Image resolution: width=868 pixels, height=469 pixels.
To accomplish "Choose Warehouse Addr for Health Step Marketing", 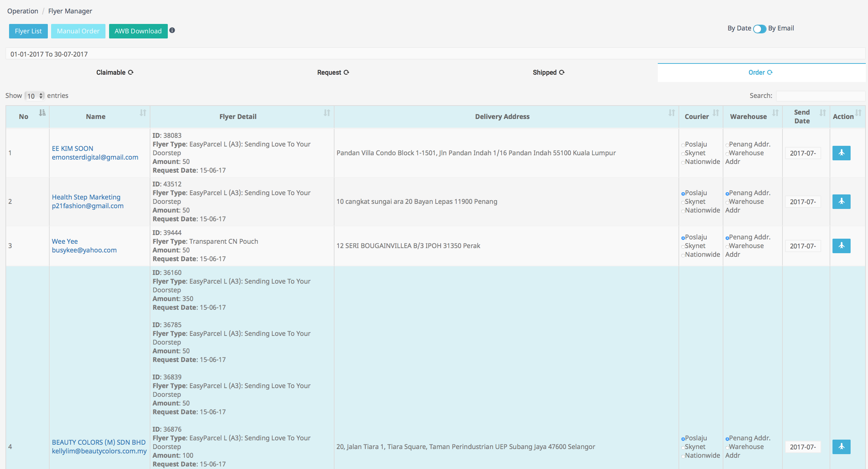I will pyautogui.click(x=727, y=202).
